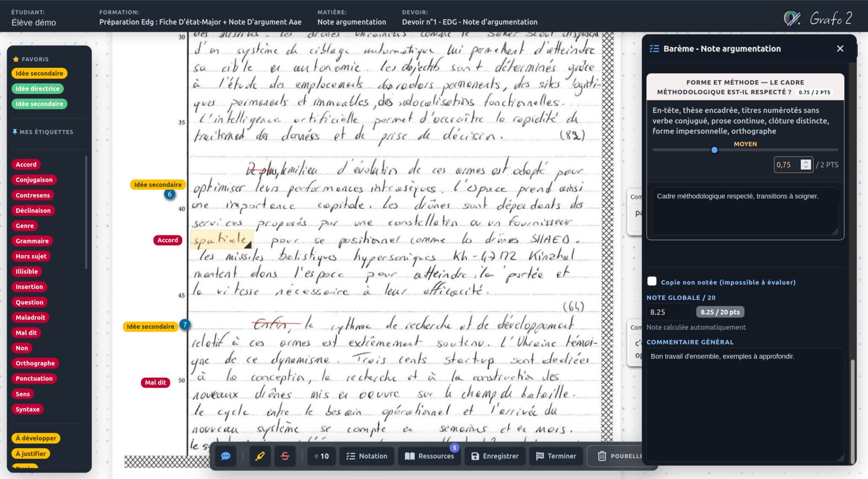Check 'Copie non notée' checkbox
This screenshot has height=479, width=868.
coord(652,281)
